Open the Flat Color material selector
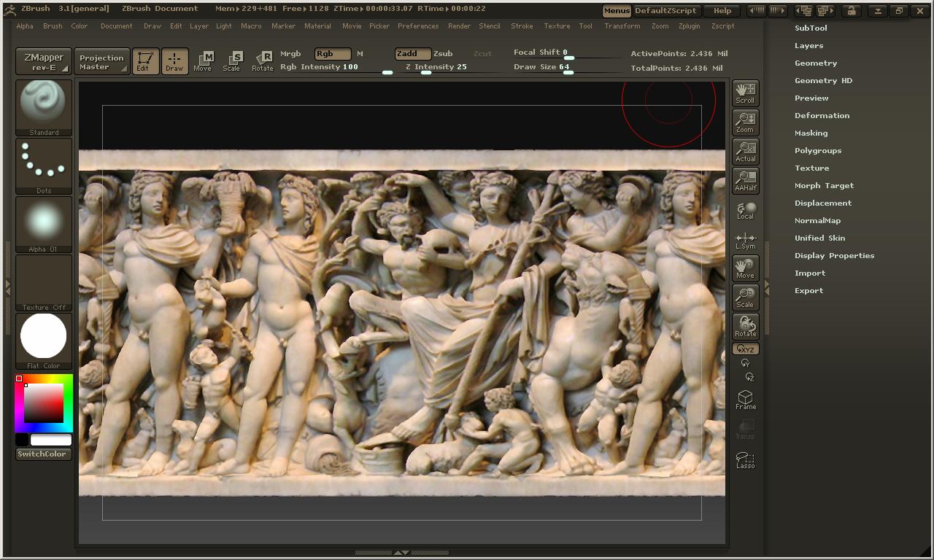 44,341
